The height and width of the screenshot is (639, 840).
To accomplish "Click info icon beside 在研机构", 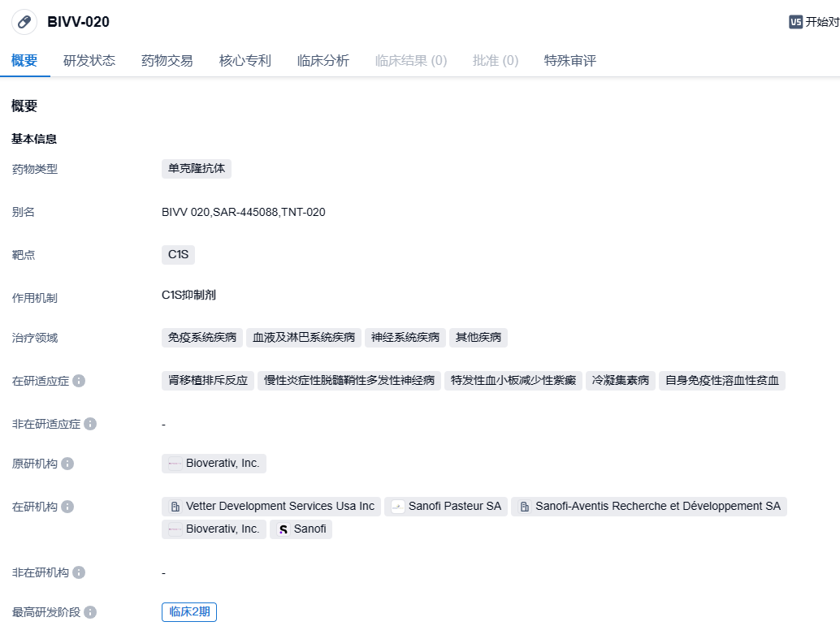I will [67, 507].
